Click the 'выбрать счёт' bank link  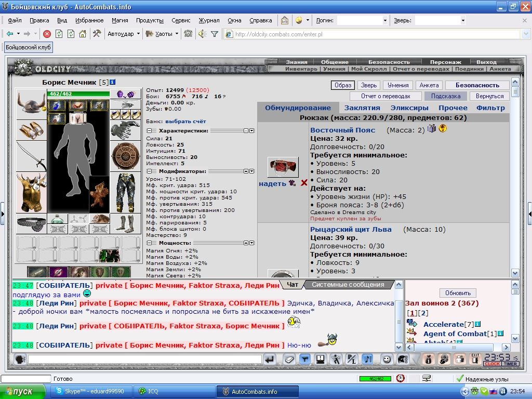pos(185,121)
